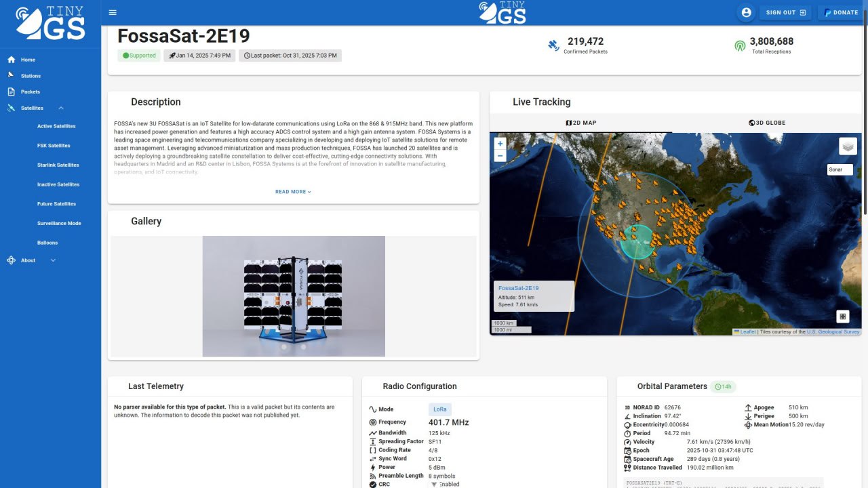Screen dimensions: 868x488
Task: Zoom out on the live map
Action: pos(500,155)
